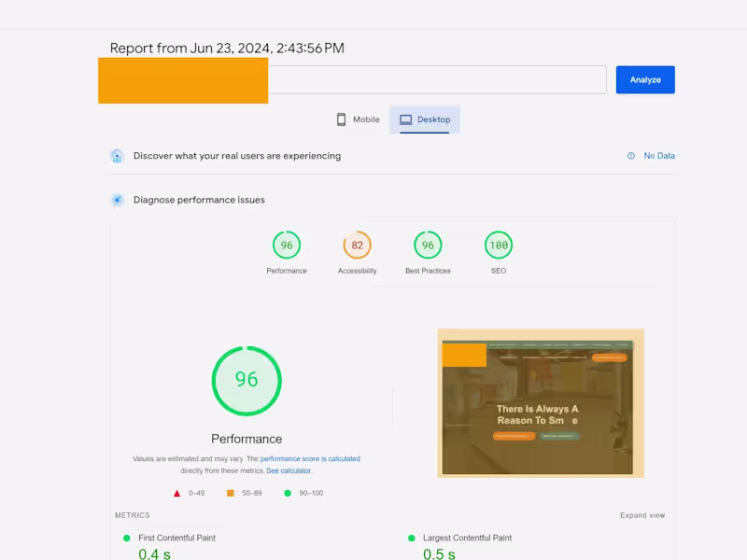Click 'Diagnose performance issues' heading

[199, 200]
